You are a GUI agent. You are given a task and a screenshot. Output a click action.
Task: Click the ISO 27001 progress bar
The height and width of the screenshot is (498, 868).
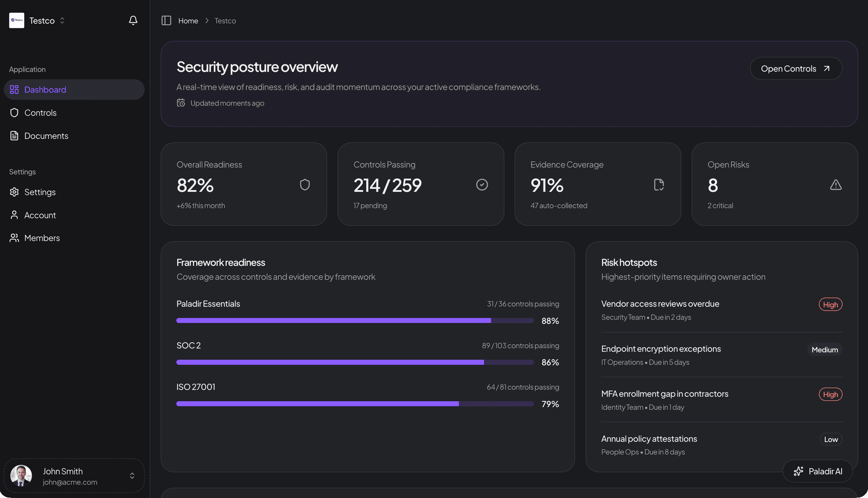(355, 404)
